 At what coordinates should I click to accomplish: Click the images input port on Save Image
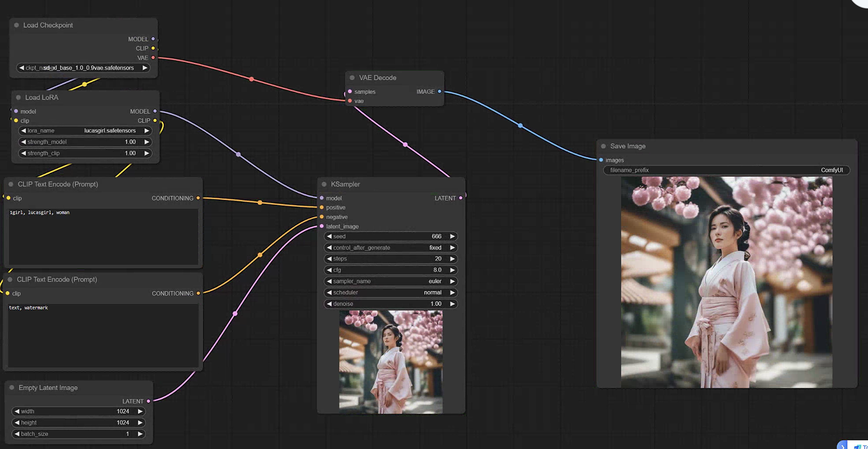point(601,160)
